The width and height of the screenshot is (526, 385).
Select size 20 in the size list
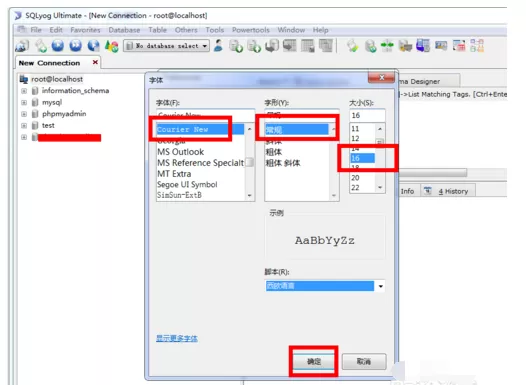[x=355, y=177]
